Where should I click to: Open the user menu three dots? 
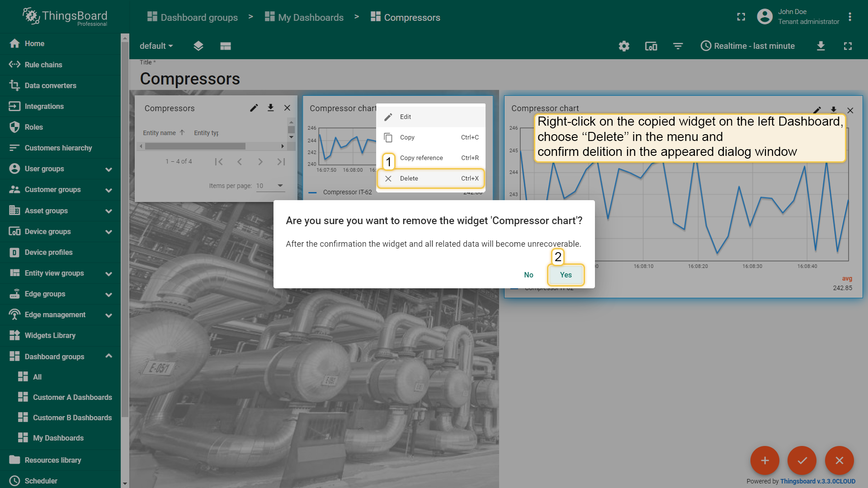coord(850,17)
